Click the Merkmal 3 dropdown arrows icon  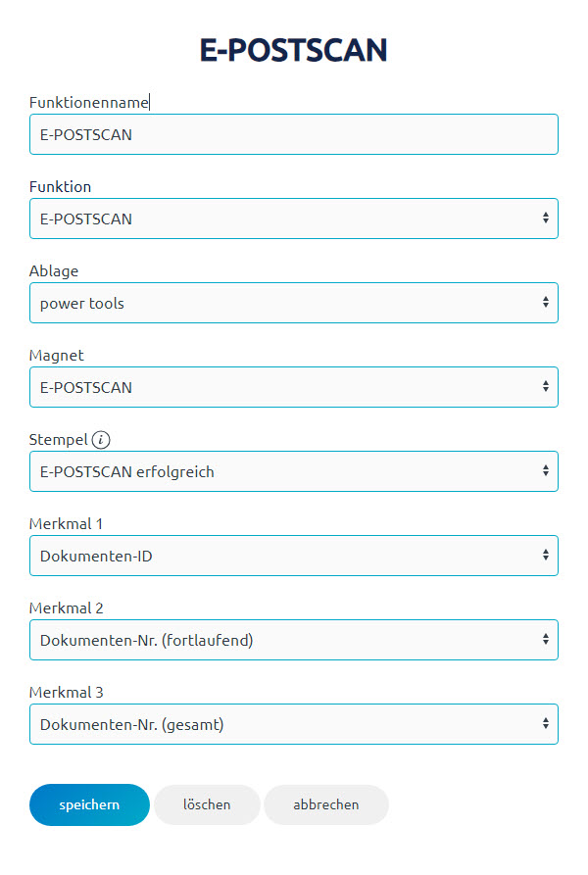pos(546,723)
